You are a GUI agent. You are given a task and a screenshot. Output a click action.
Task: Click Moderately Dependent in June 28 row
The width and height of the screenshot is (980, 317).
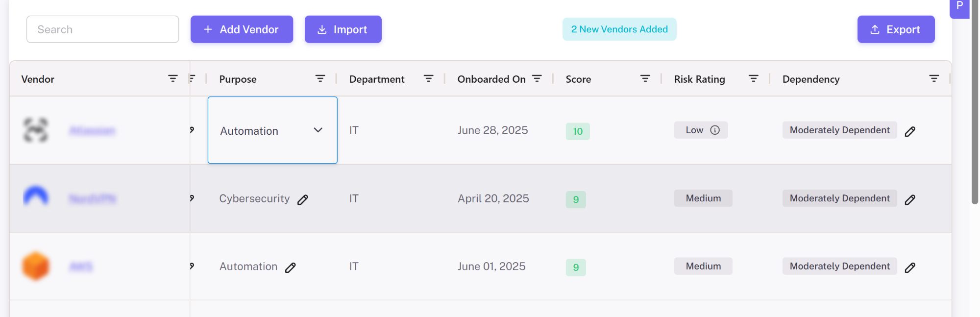(x=839, y=130)
